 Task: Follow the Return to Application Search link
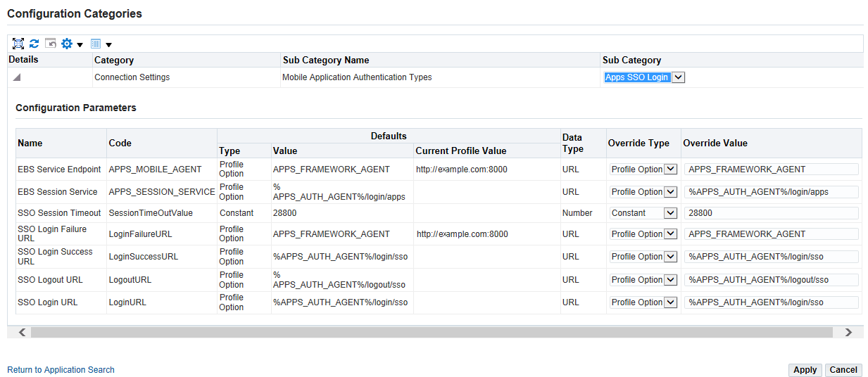61,370
